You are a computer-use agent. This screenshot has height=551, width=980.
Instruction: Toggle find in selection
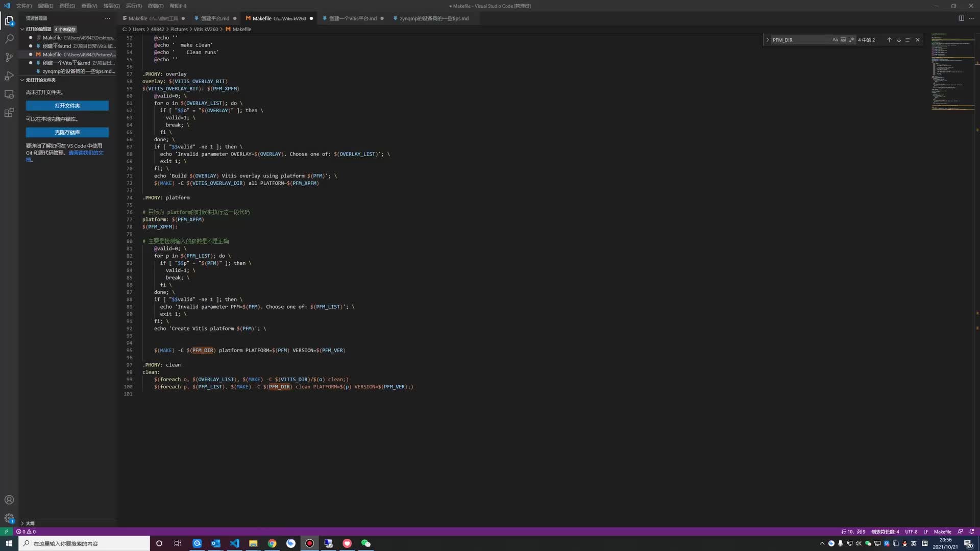[908, 40]
